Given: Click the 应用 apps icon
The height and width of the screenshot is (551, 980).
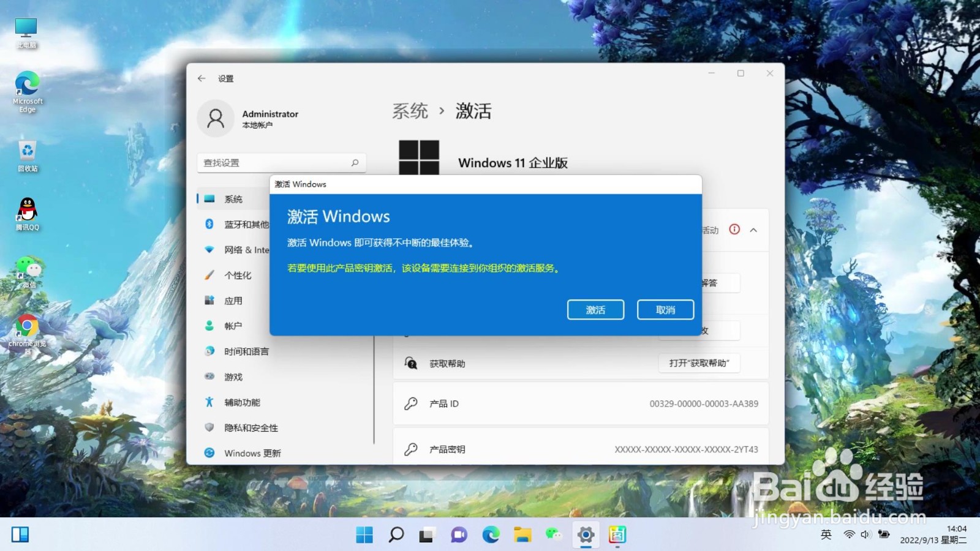Looking at the screenshot, I should (209, 300).
